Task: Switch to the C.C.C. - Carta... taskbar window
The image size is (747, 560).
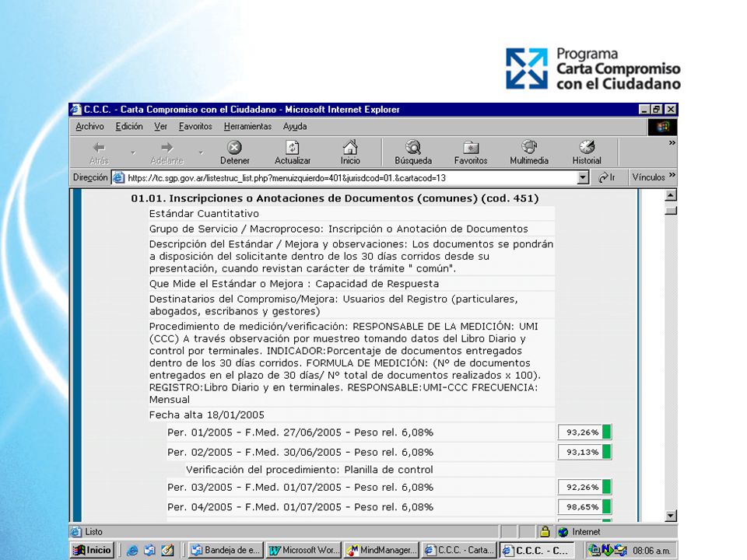Action: [459, 550]
